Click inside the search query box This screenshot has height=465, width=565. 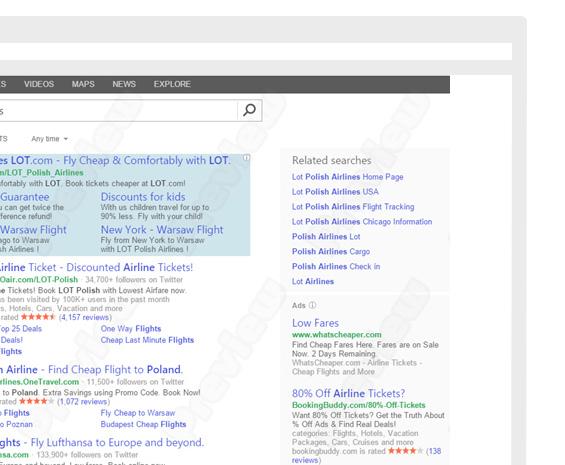[118, 111]
